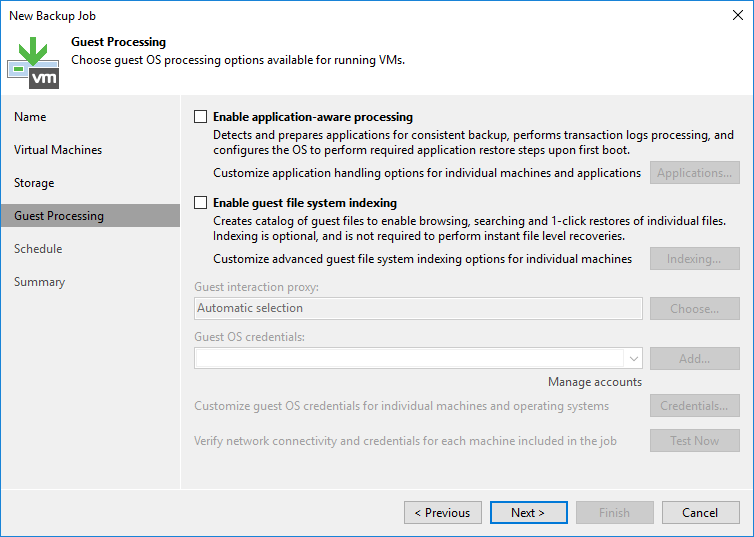Screen dimensions: 754x537
Task: Click the Manage accounts link
Action: tap(595, 382)
